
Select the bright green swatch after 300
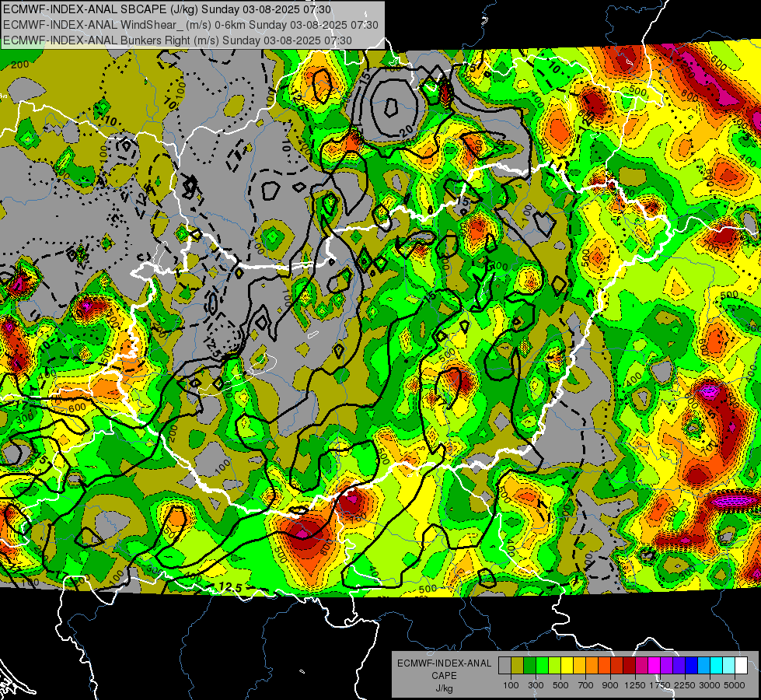coord(542,666)
